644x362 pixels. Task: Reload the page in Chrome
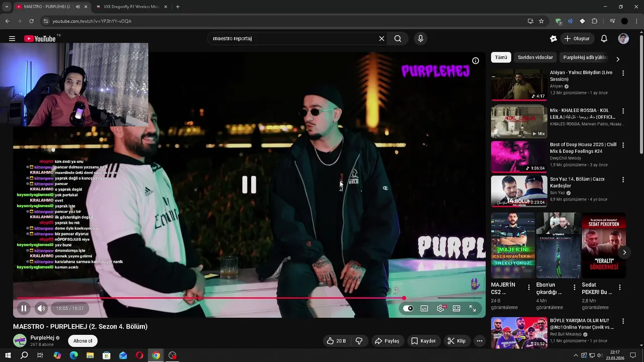[31, 21]
